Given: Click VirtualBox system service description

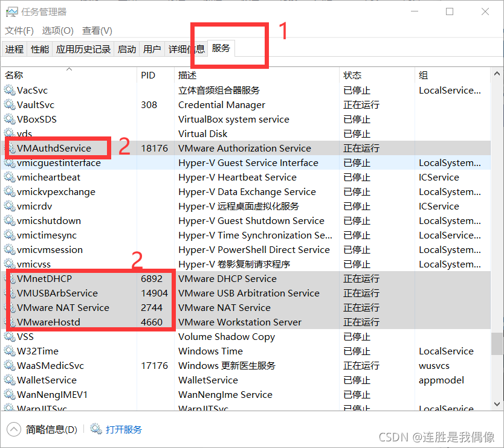Looking at the screenshot, I should pyautogui.click(x=234, y=119).
